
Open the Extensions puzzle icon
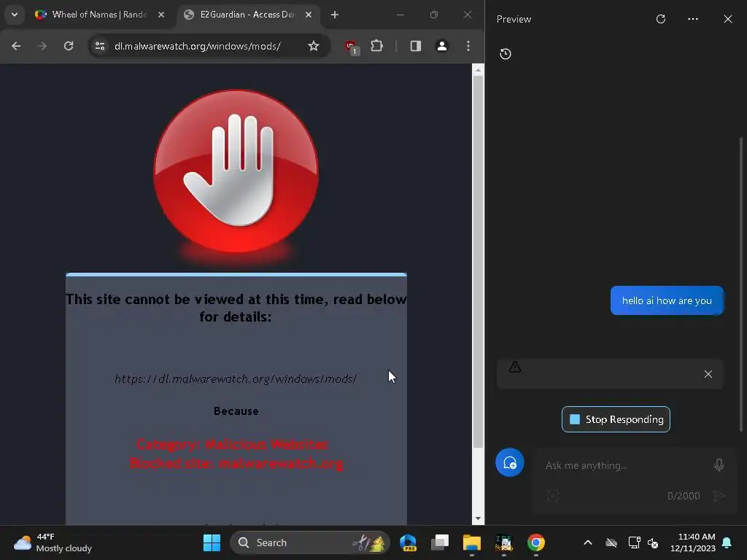377,46
